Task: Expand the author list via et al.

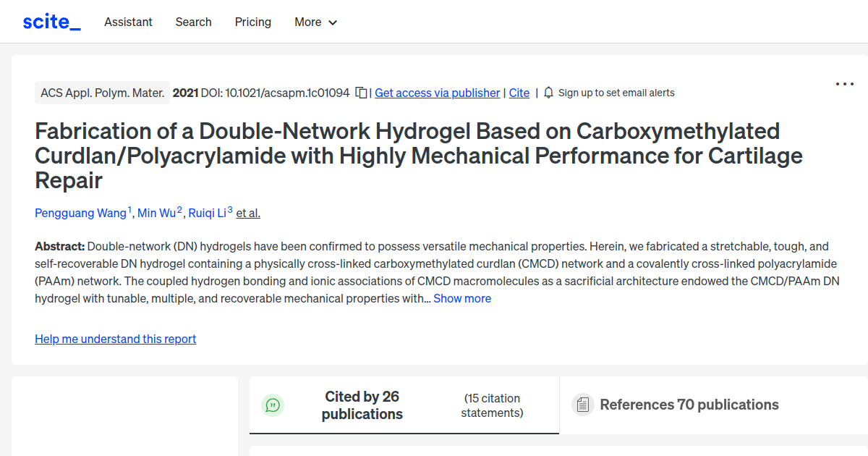Action: click(247, 213)
